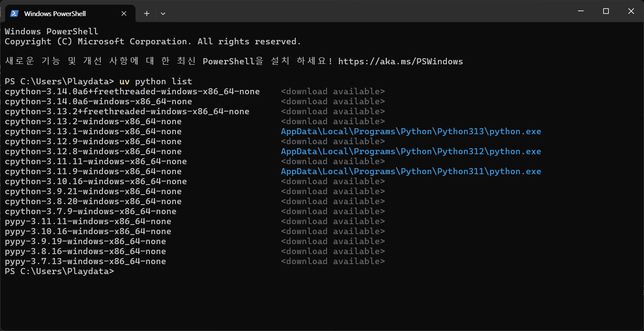This screenshot has width=644, height=331.
Task: Close the terminal window
Action: point(631,11)
